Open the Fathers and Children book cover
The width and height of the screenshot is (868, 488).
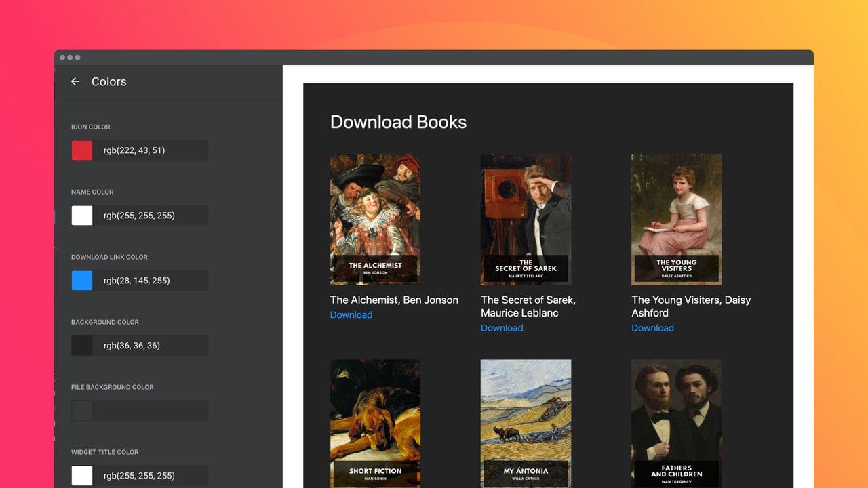pyautogui.click(x=676, y=424)
